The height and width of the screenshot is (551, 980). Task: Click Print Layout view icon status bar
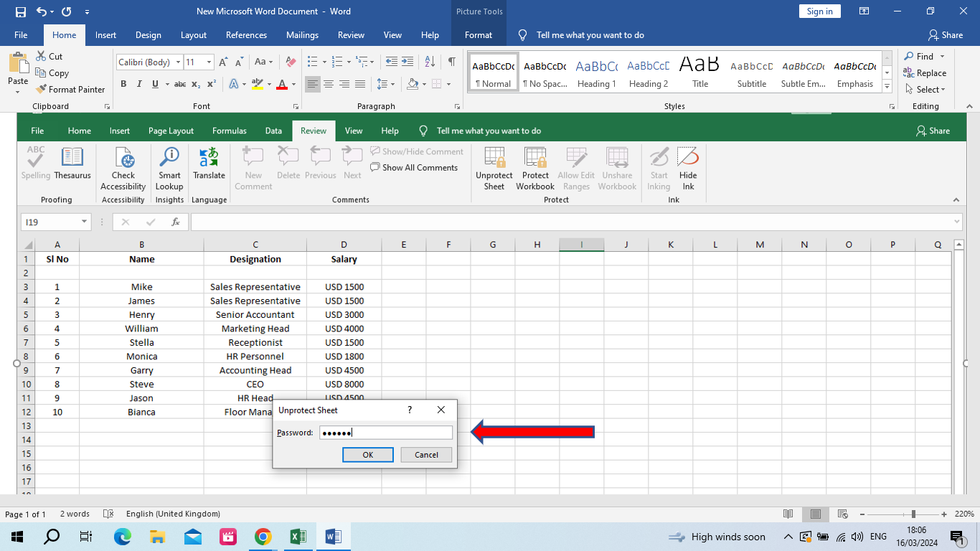point(816,514)
